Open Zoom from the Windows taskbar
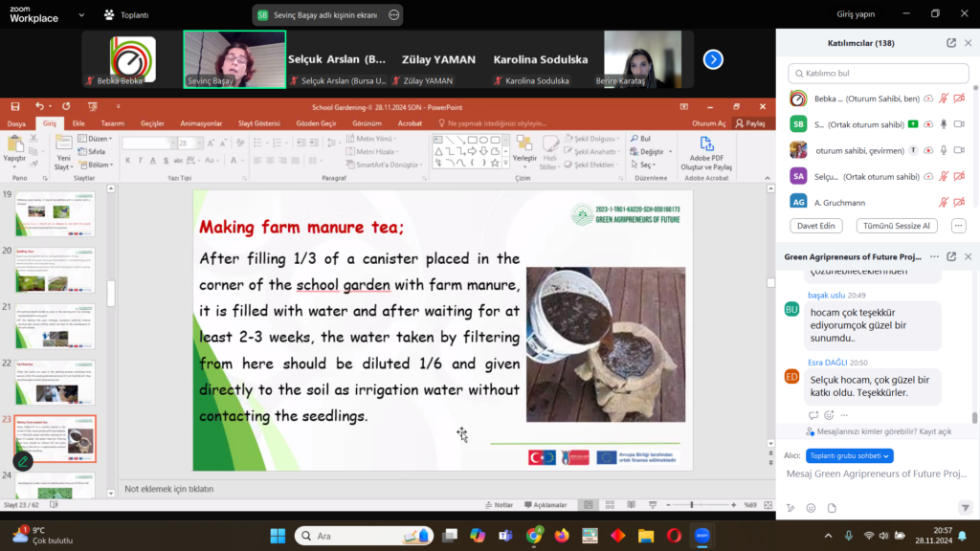Screen dimensions: 980x551 [x=702, y=536]
